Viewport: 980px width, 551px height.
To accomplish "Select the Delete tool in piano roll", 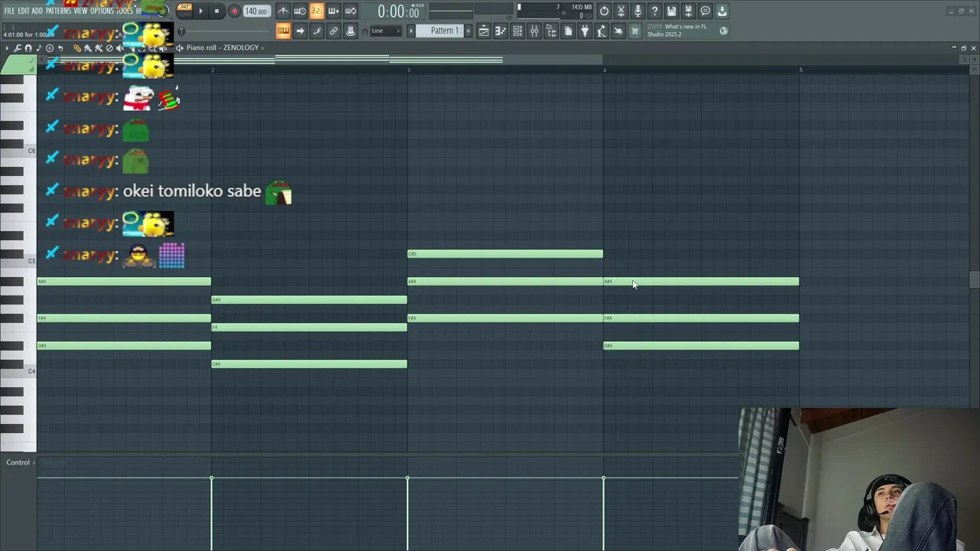I will pos(109,48).
